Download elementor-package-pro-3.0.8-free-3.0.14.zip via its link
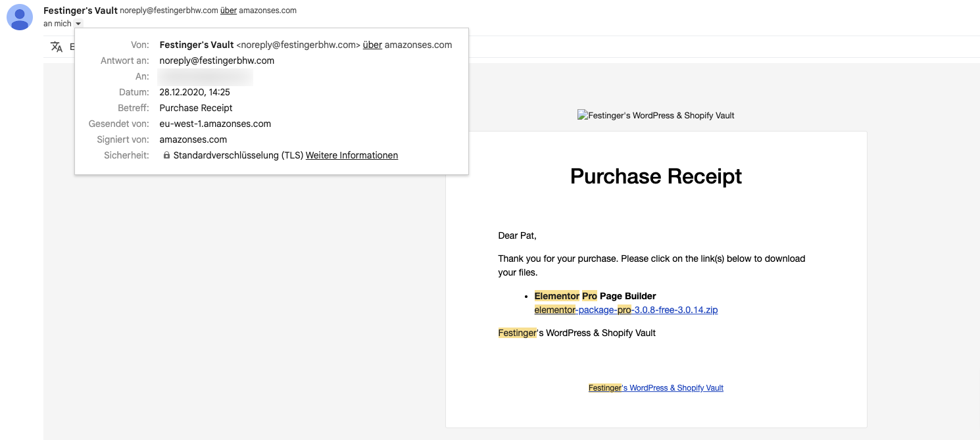Viewport: 980px width, 440px height. [625, 310]
